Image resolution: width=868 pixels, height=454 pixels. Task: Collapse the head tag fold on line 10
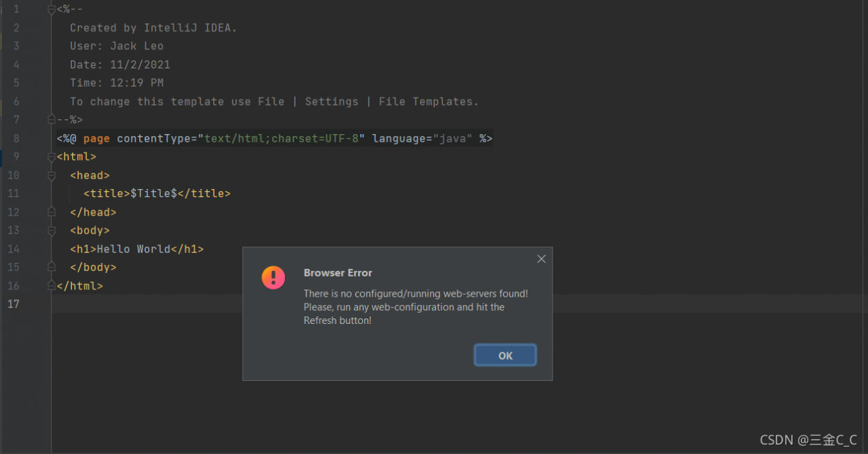[x=52, y=175]
